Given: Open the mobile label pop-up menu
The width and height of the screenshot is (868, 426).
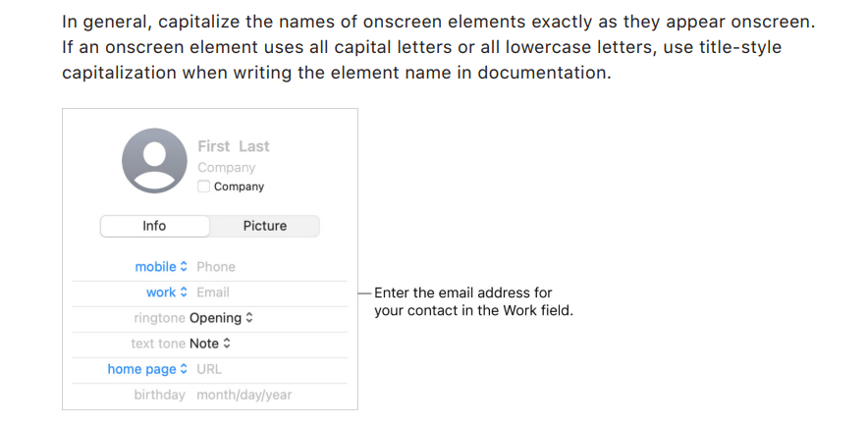Looking at the screenshot, I should 161,267.
